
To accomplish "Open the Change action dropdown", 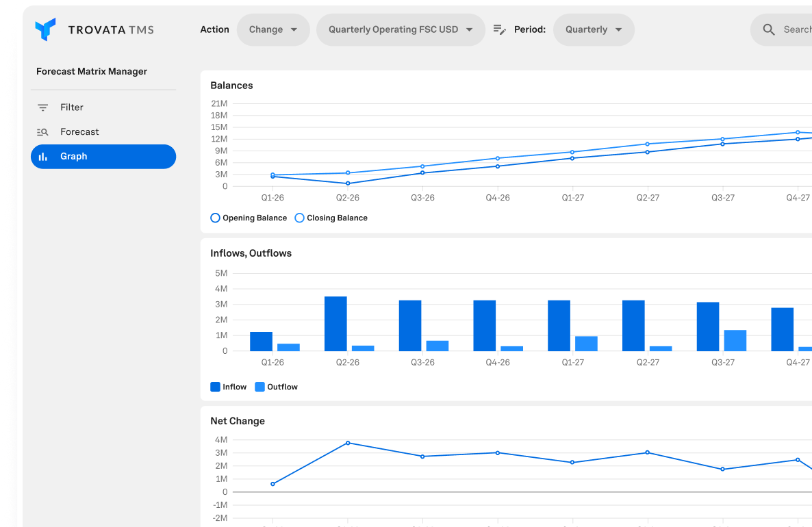I will (x=273, y=30).
